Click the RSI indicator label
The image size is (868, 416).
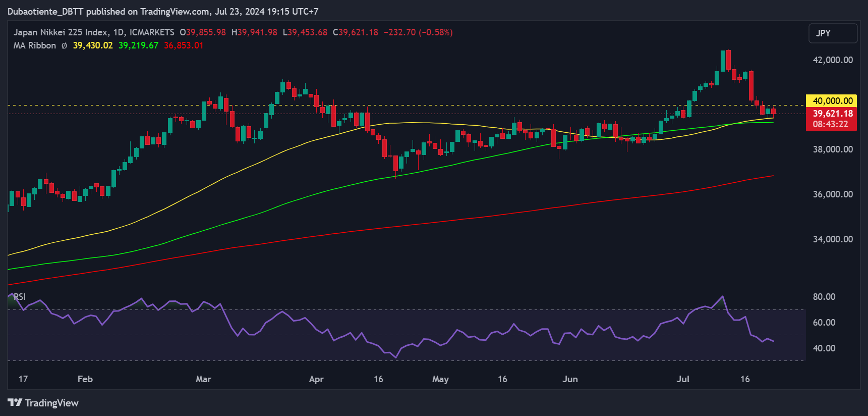point(20,297)
